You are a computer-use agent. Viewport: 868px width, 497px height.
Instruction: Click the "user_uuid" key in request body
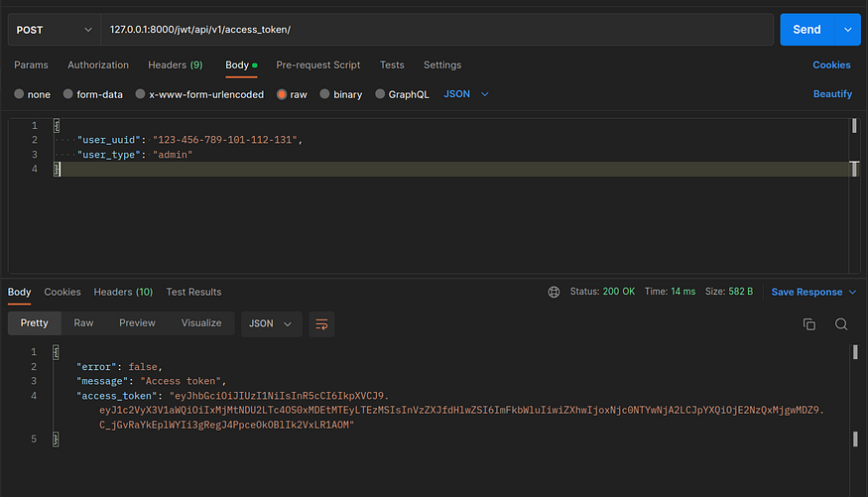click(108, 140)
